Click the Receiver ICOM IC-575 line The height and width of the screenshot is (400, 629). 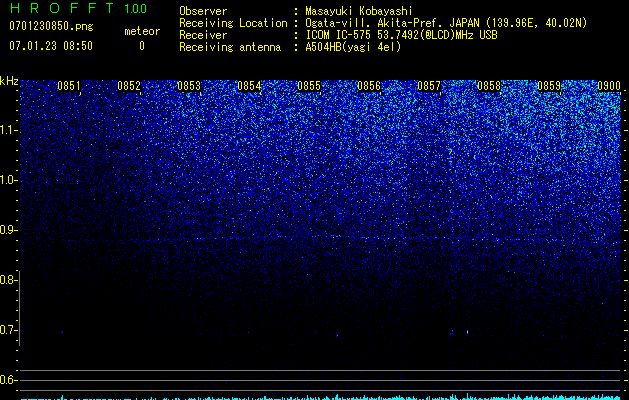[338, 35]
